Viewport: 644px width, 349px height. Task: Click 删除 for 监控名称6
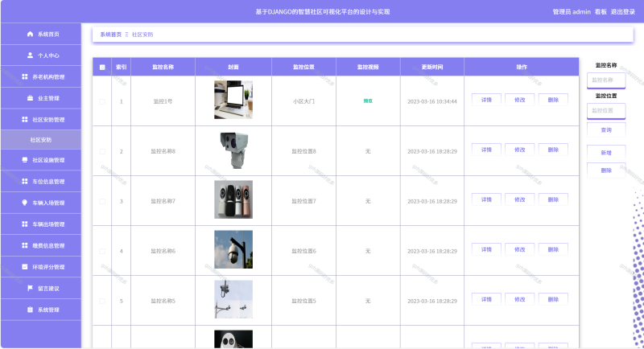[x=553, y=249]
